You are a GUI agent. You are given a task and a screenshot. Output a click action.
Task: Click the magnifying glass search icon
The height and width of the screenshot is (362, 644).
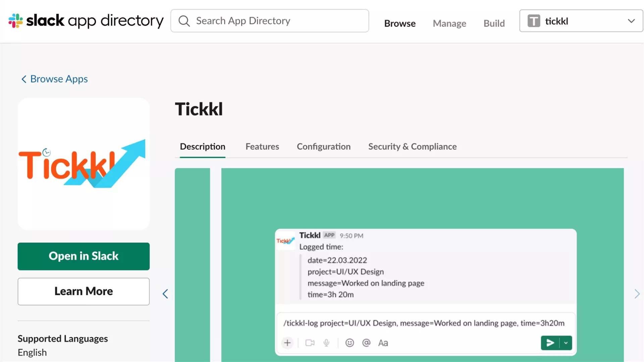[x=184, y=21]
